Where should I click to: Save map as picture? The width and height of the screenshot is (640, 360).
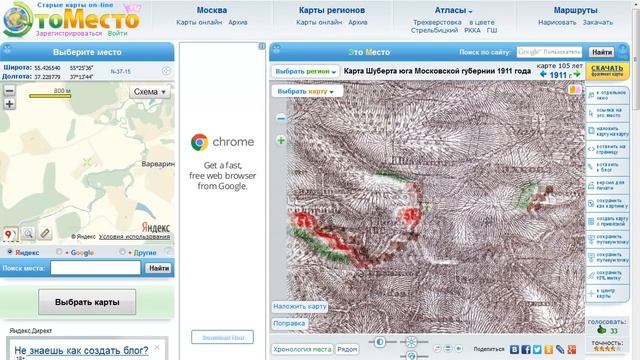pos(607,203)
